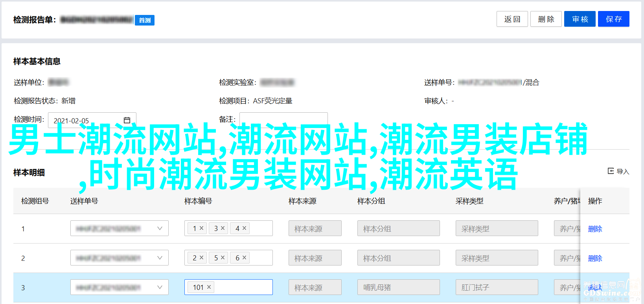644x304 pixels.
Task: Remove tag 3 from row 1 sample numbers
Action: [x=223, y=228]
